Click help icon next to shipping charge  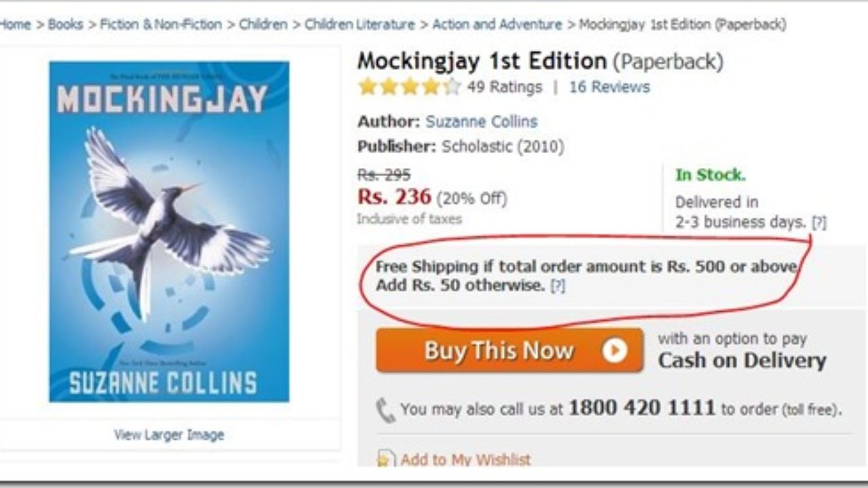(557, 286)
